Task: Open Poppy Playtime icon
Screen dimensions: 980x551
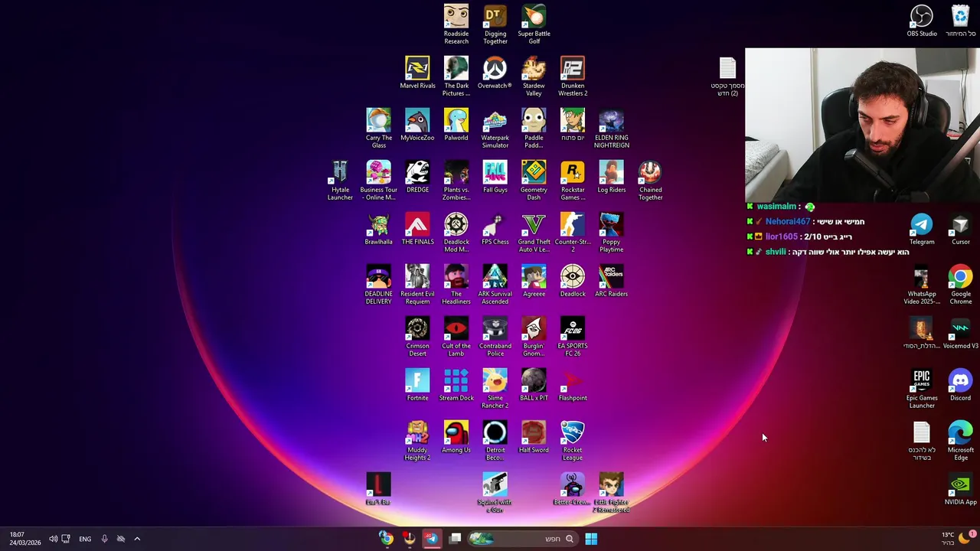Action: (x=612, y=233)
